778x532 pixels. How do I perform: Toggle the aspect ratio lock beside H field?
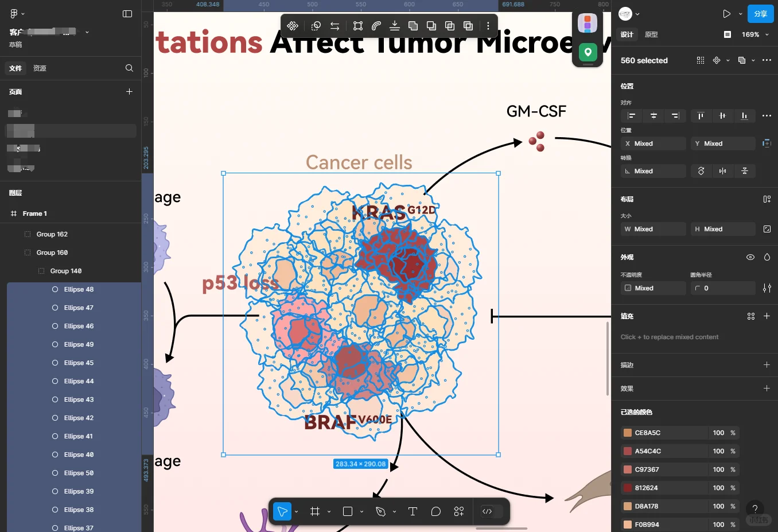[767, 229]
